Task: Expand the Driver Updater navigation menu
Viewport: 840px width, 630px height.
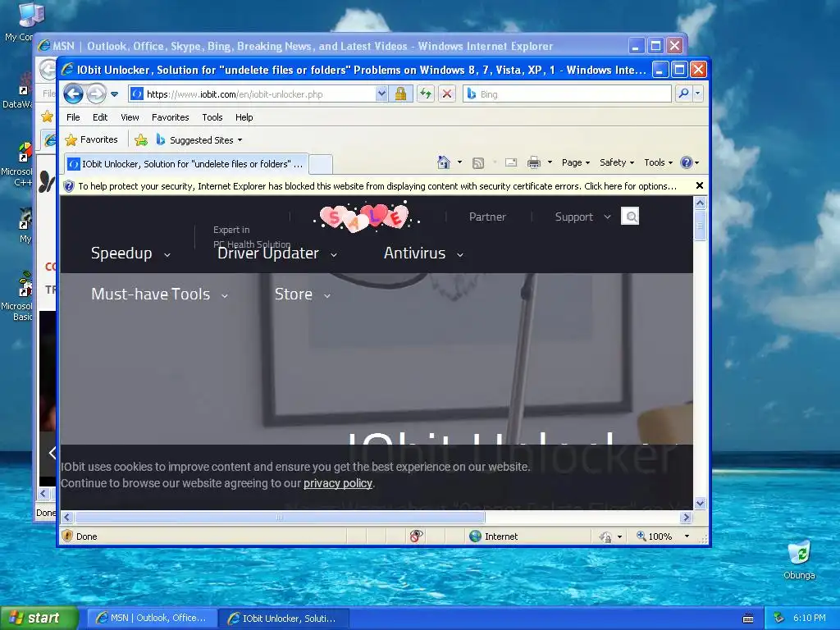Action: [x=277, y=253]
